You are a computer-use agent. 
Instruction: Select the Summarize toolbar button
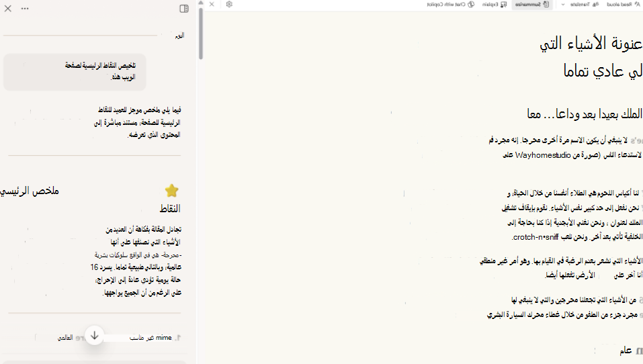[532, 4]
